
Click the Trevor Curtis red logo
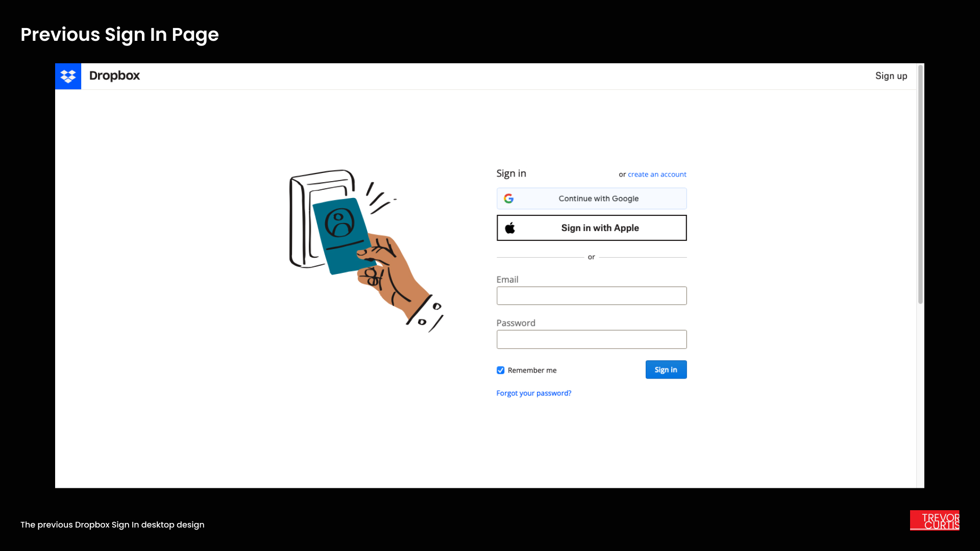[935, 520]
